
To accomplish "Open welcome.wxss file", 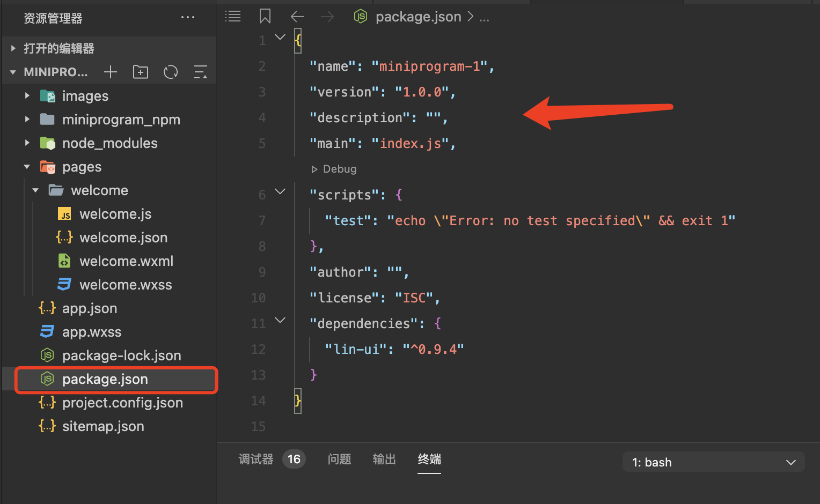I will point(126,285).
